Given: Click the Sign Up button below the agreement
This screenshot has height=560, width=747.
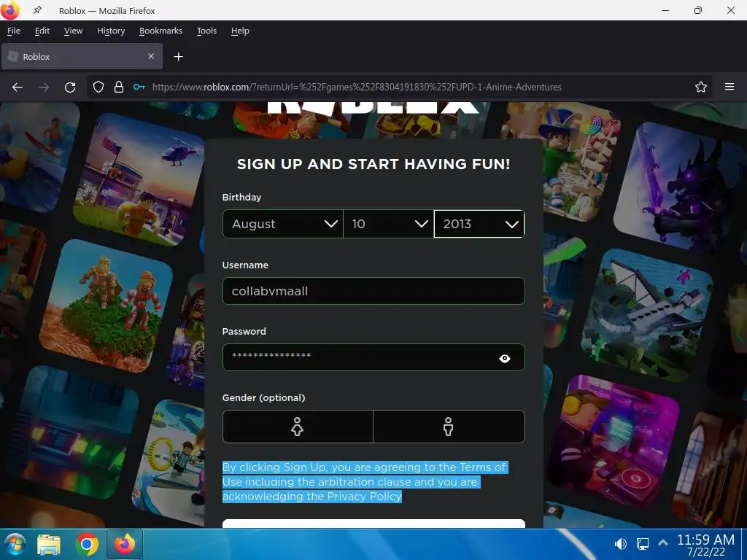Looking at the screenshot, I should (x=373, y=524).
